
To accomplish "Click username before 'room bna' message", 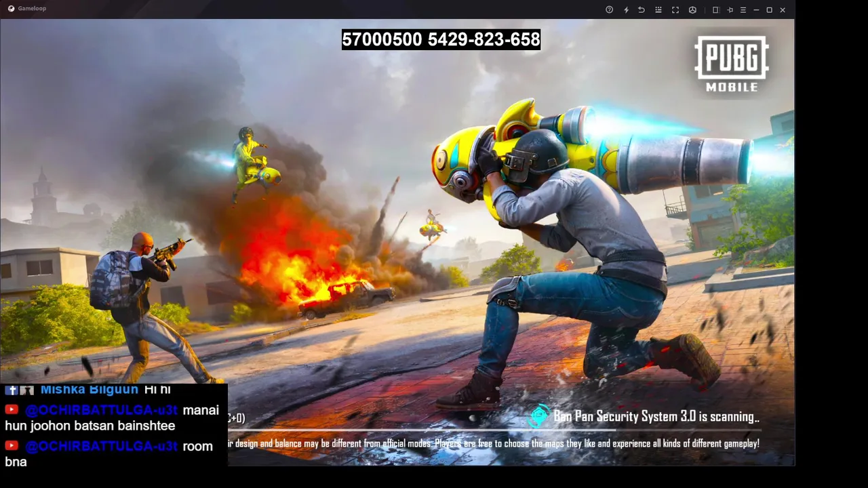I will tap(101, 446).
